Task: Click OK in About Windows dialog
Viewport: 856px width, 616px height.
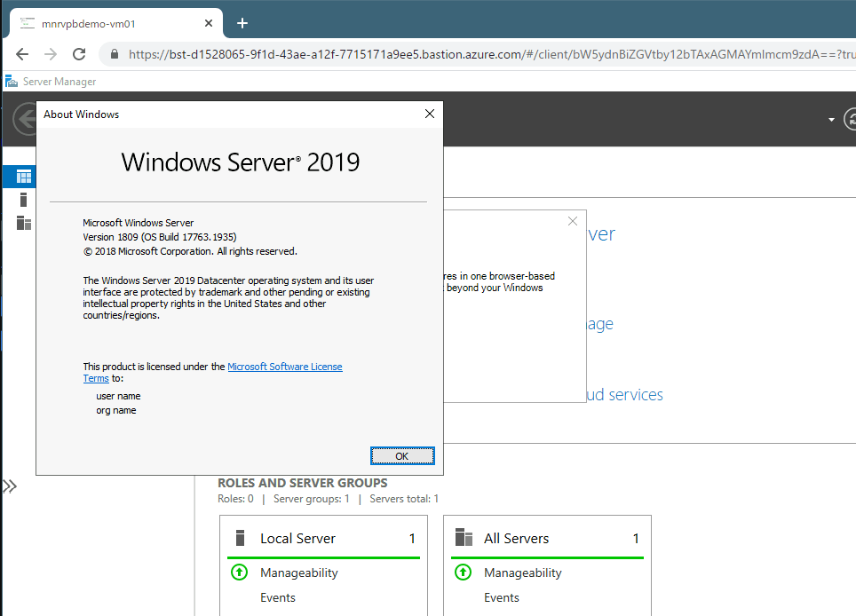Action: 402,455
